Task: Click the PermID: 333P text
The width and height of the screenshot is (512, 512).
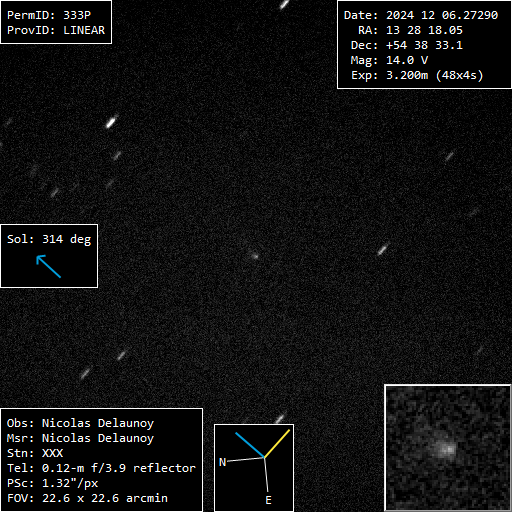Action: pos(49,15)
